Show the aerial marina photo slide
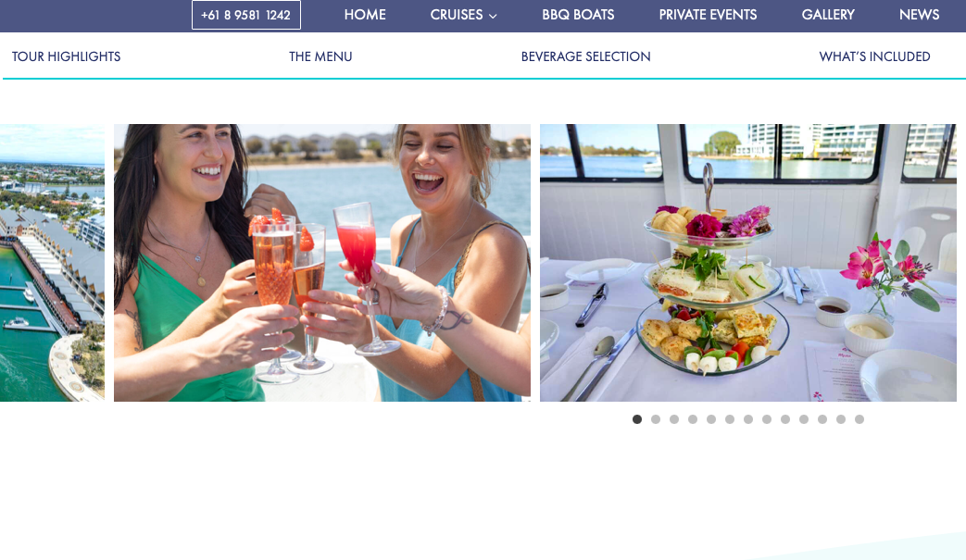 click(x=53, y=263)
